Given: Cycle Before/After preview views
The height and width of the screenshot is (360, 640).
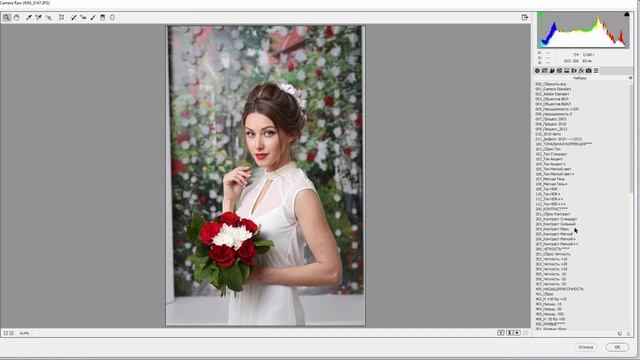Looking at the screenshot, I should pos(501,333).
